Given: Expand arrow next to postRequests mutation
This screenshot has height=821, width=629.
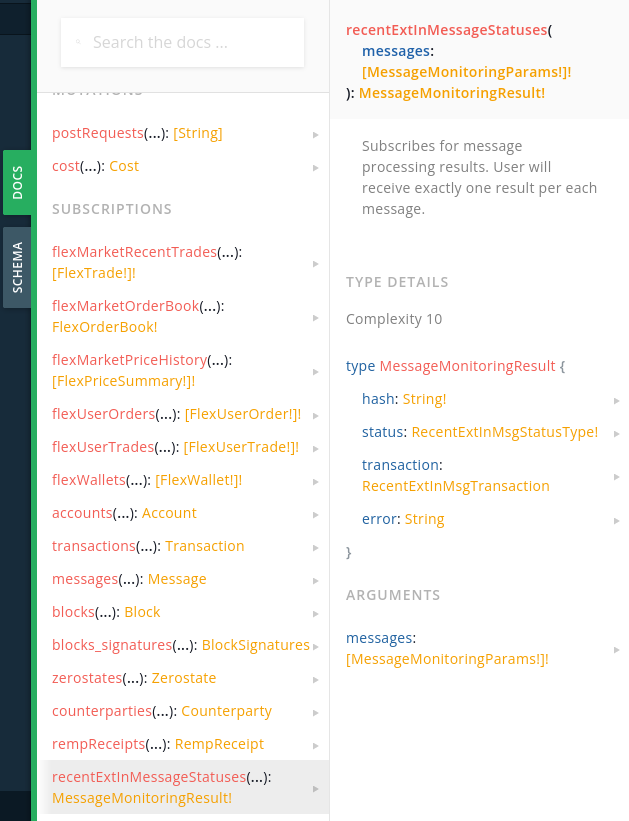Looking at the screenshot, I should coord(316,134).
